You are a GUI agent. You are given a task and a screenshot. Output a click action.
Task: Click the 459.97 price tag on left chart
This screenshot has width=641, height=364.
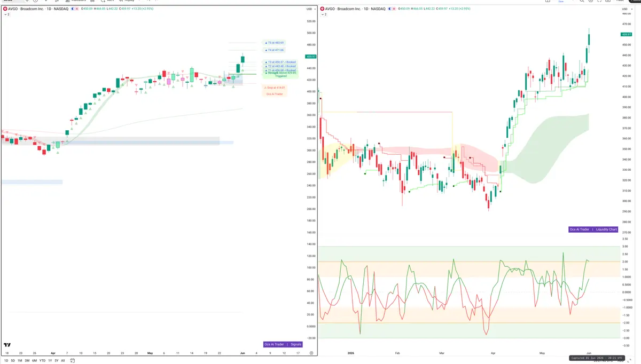click(311, 57)
